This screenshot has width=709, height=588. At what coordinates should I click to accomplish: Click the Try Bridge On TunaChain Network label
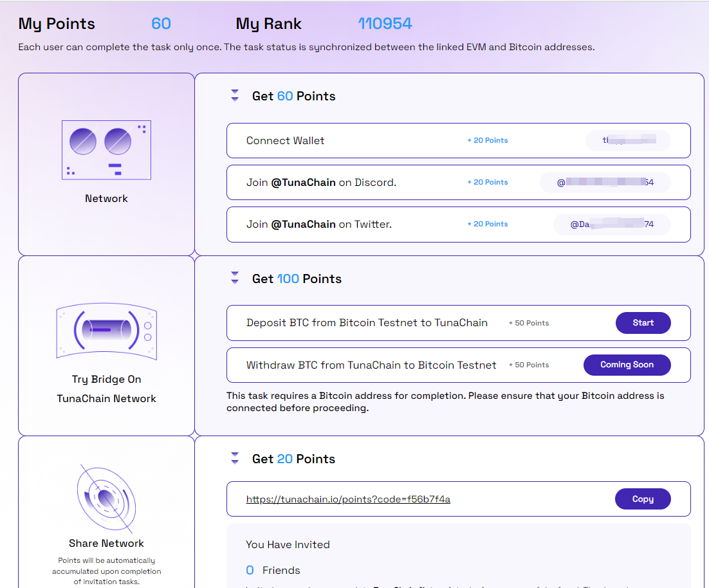106,389
